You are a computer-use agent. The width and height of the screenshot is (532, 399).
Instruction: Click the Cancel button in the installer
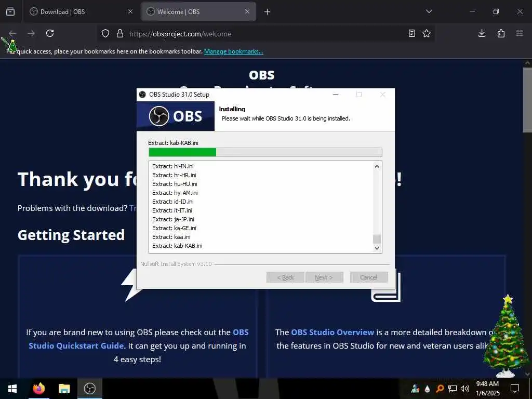coord(369,277)
